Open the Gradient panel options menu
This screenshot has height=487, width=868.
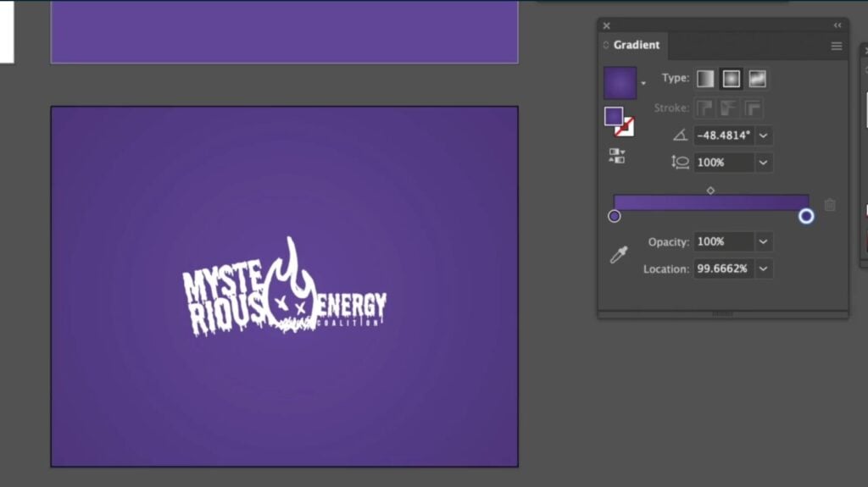point(837,46)
